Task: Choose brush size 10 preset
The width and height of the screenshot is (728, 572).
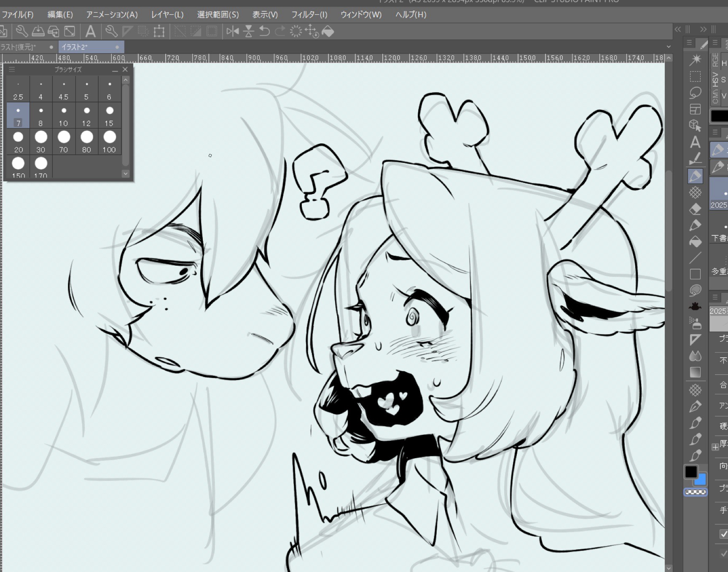Action: pyautogui.click(x=64, y=115)
